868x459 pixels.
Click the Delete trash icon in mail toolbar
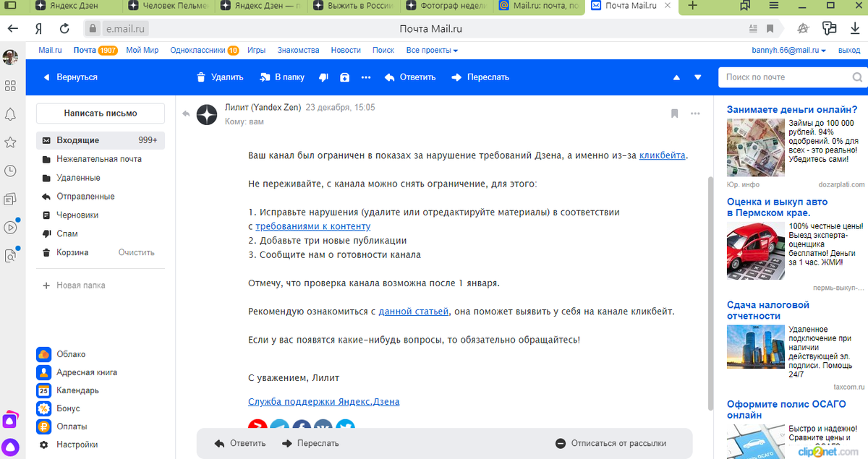(x=201, y=77)
